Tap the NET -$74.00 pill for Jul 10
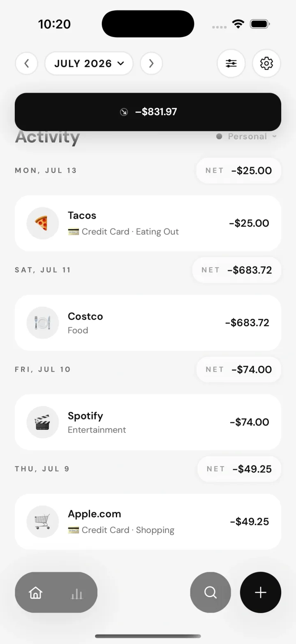 [239, 370]
